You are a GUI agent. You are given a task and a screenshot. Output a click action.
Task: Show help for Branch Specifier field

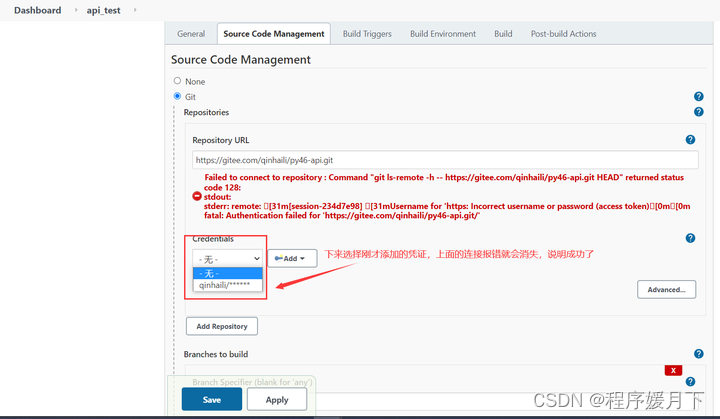click(x=690, y=381)
